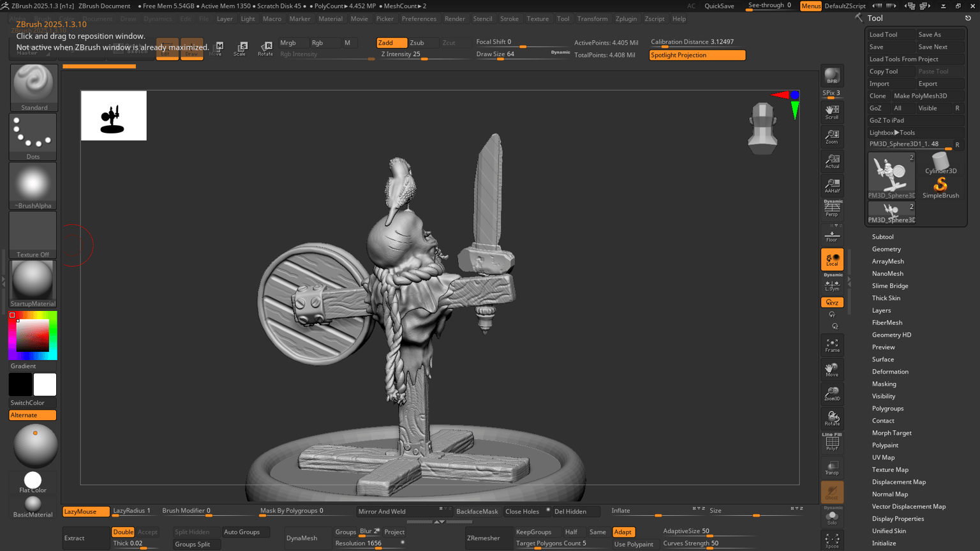The height and width of the screenshot is (551, 980).
Task: Click the Load Tool button
Action: click(890, 34)
